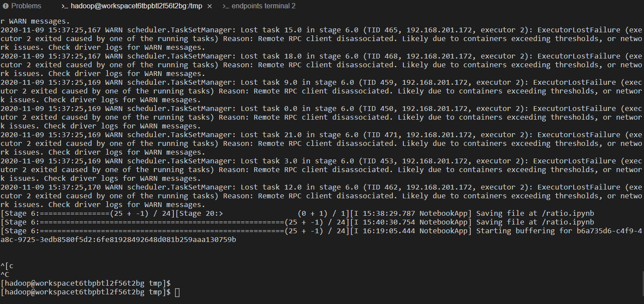644x304 pixels.
Task: Close the hadoop@workspace /tmp terminal tab
Action: pyautogui.click(x=210, y=6)
